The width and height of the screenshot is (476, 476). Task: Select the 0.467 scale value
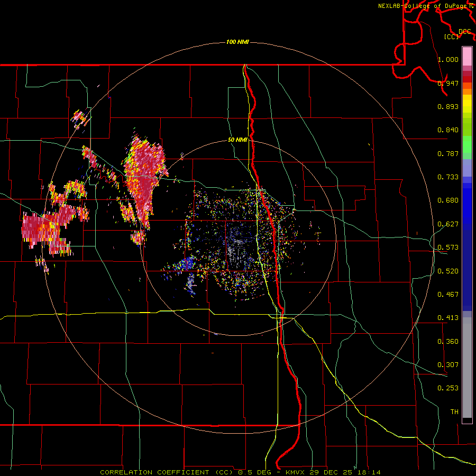(448, 295)
